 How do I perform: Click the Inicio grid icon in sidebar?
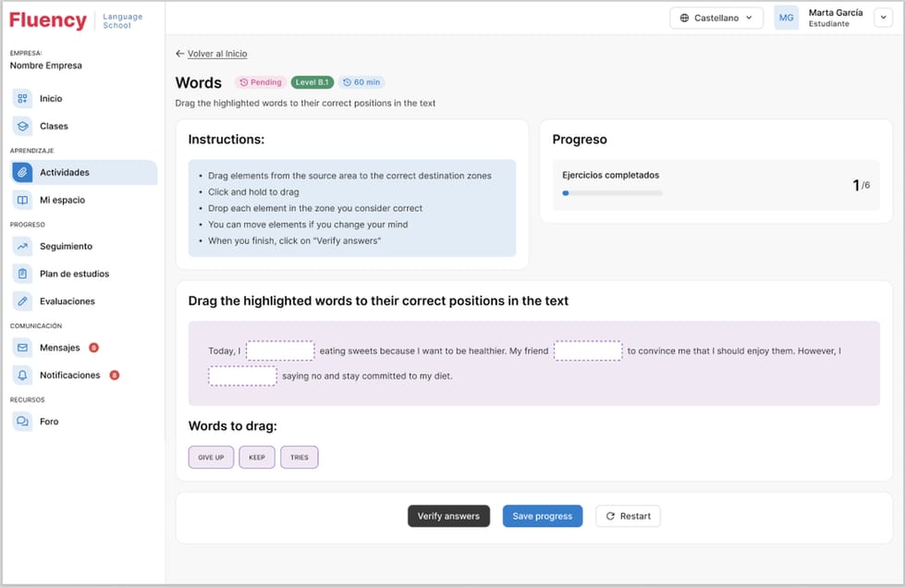[x=22, y=98]
